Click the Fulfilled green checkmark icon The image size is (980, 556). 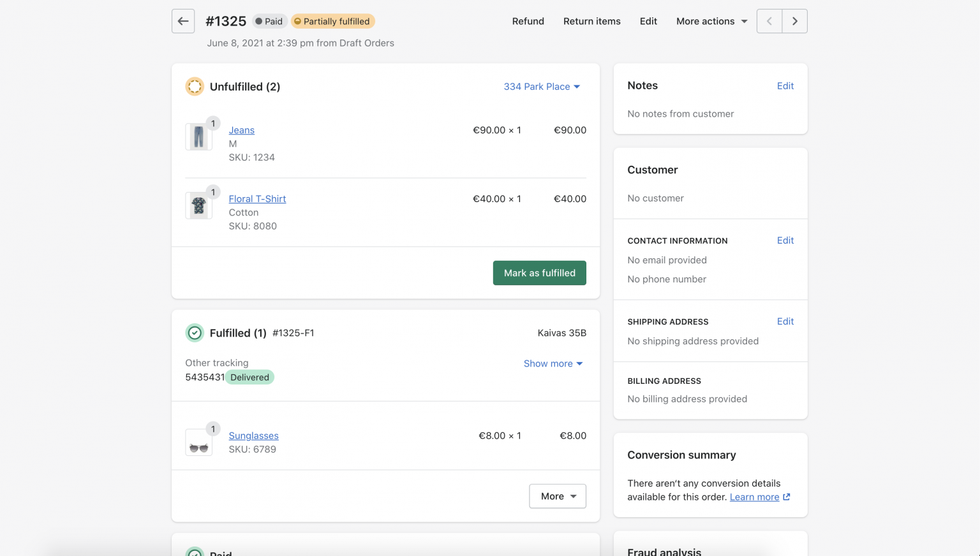pos(195,333)
